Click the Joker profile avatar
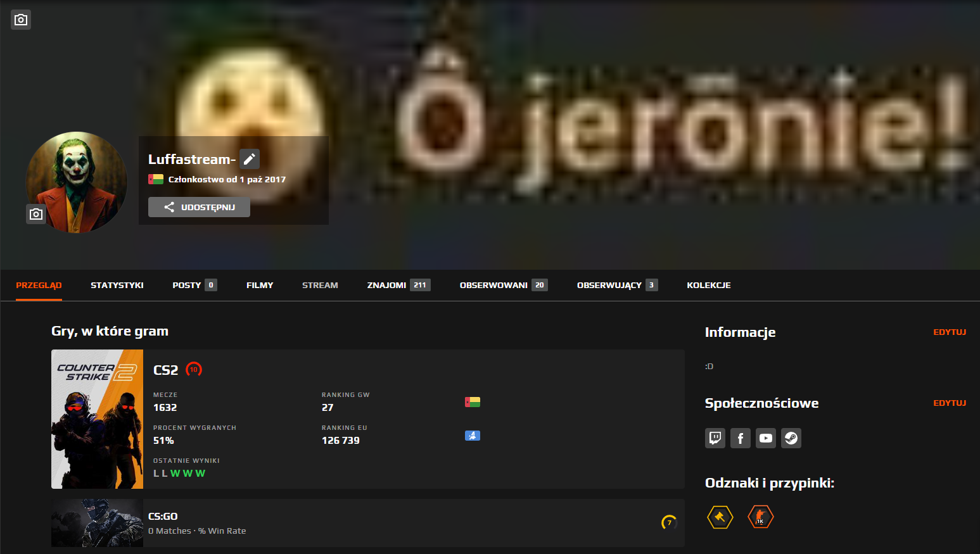 click(77, 182)
